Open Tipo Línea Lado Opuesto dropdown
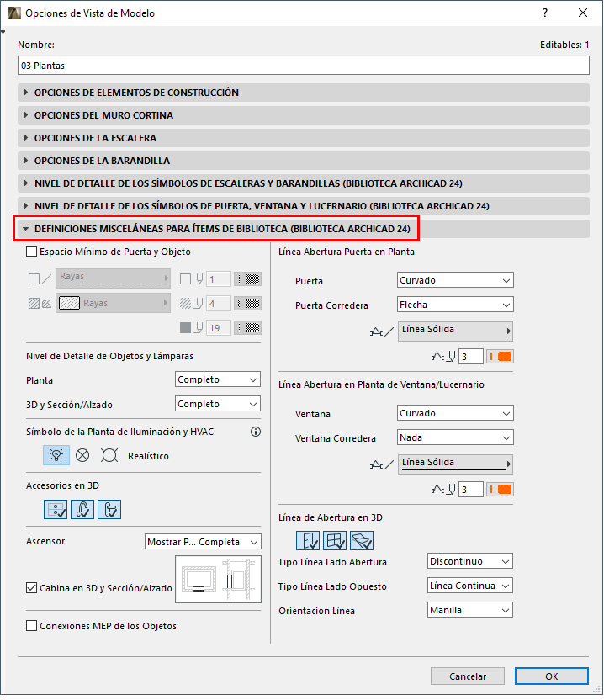Viewport: 604px width, 700px height. coord(470,586)
